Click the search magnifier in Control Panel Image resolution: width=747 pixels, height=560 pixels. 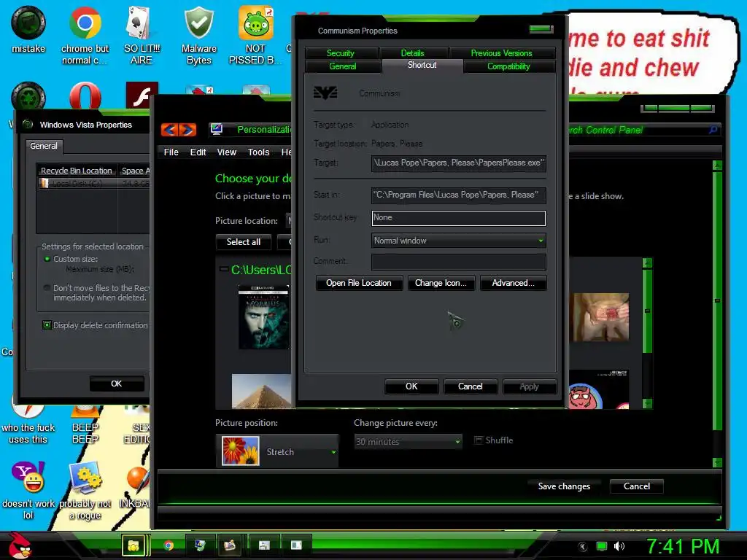[713, 130]
